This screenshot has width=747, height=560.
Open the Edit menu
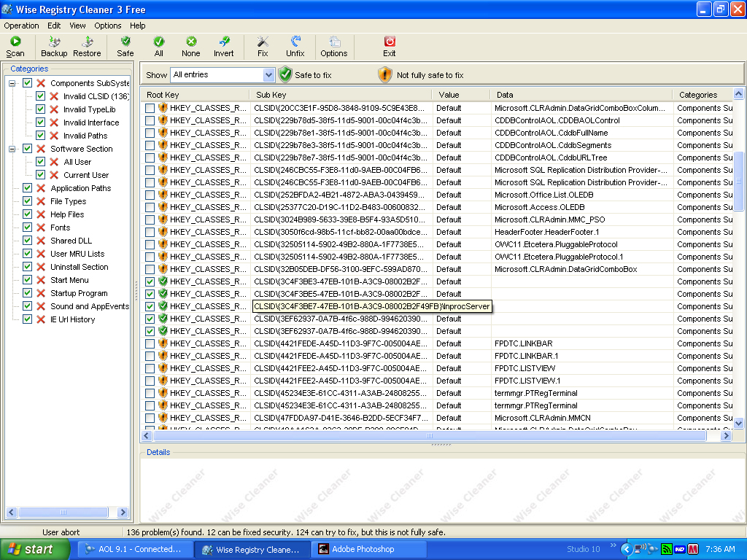click(x=54, y=26)
